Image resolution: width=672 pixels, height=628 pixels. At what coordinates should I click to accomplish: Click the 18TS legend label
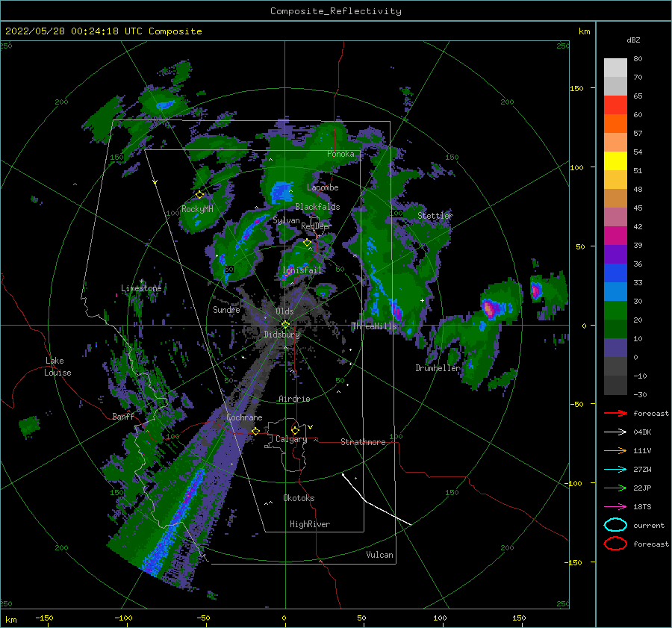coord(642,507)
